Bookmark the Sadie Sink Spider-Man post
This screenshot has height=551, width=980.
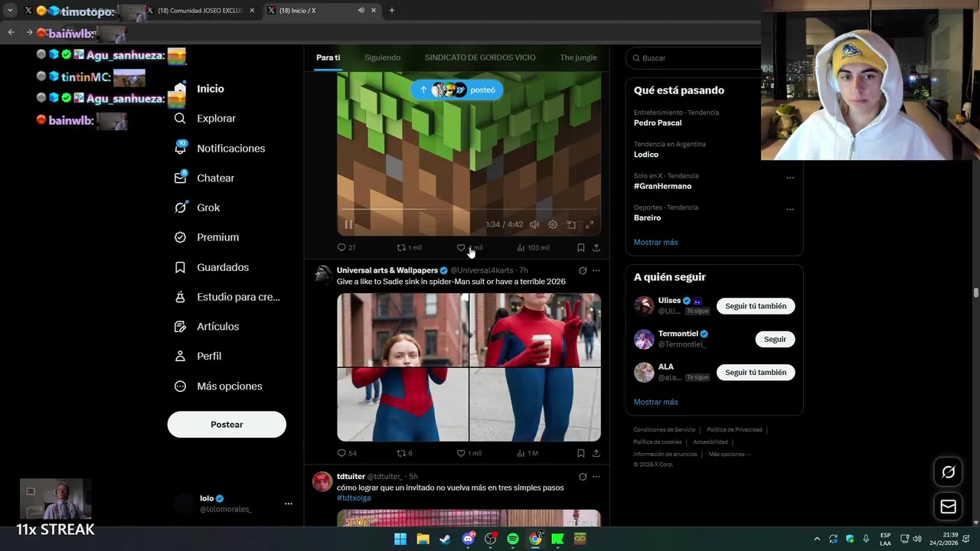click(x=580, y=453)
